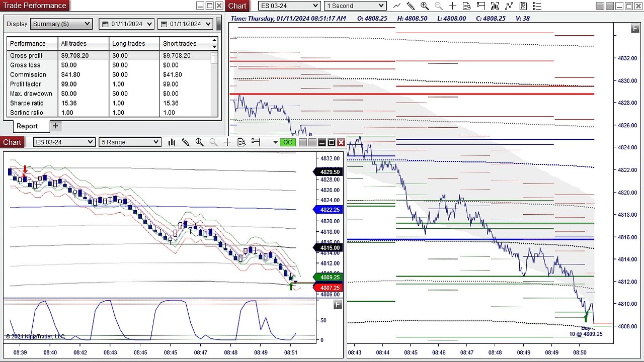Viewport: 644px width, 362px height.
Task: Open ES 03-24 instrument dropdown in 5 Range chart
Action: 64,142
